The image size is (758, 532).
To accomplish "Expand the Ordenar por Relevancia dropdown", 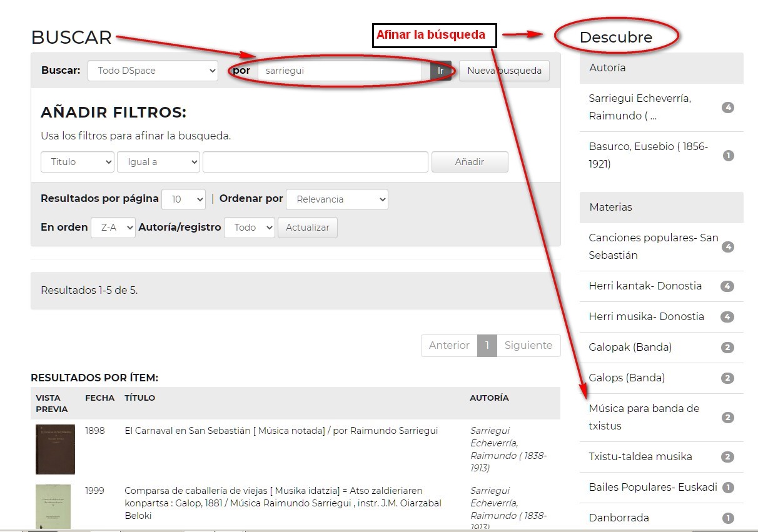I will pyautogui.click(x=336, y=199).
